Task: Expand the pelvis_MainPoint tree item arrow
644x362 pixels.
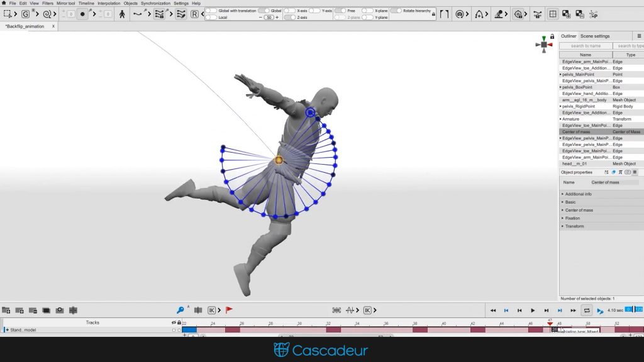Action: pyautogui.click(x=562, y=74)
